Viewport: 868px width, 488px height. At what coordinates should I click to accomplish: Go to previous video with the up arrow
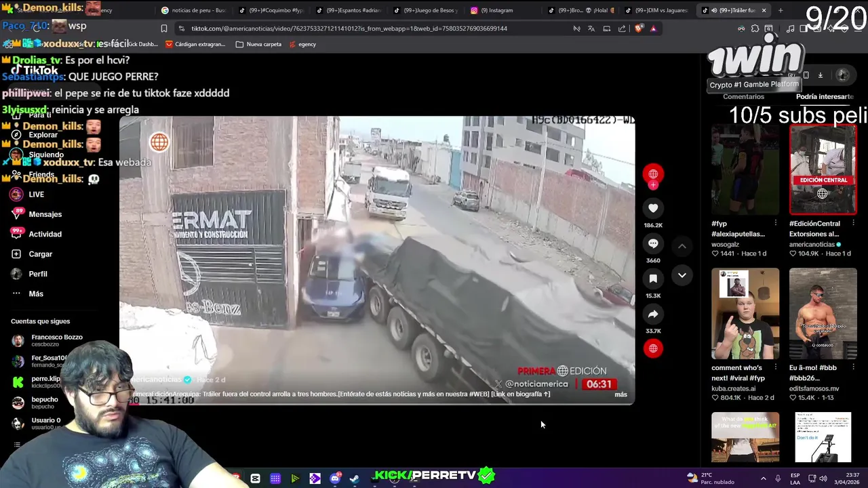click(682, 246)
